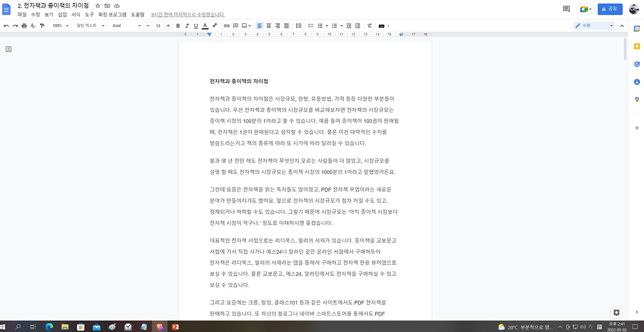Viewport: 644px width, 332px height.
Task: Select the paint format tool
Action: tap(42, 26)
